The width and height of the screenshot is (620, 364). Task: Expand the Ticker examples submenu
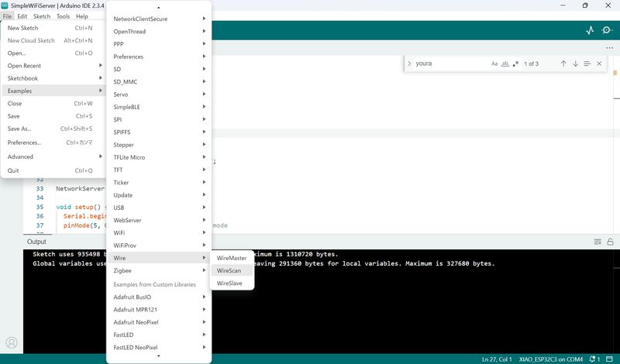click(159, 182)
